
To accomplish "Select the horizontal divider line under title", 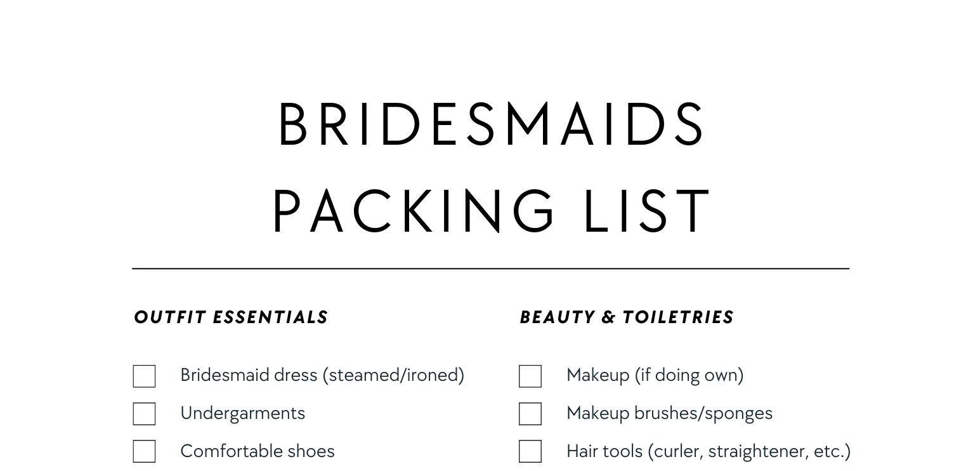I will [x=490, y=269].
